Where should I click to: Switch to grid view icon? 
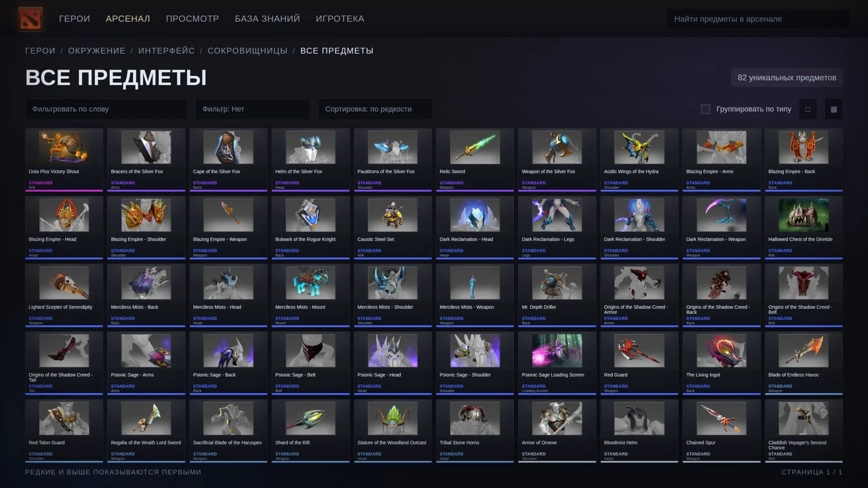[834, 109]
